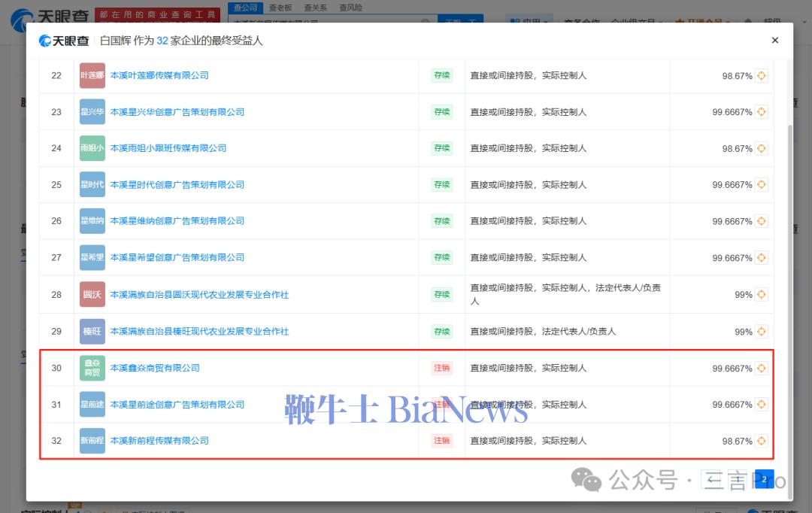This screenshot has height=513, width=812.
Task: Open 本溪叶莲娜传媒有限公司 company link
Action: [x=159, y=76]
